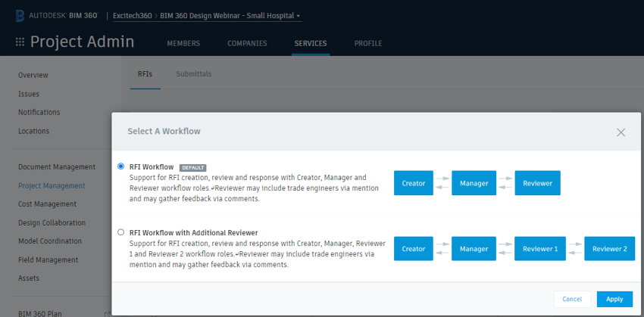Open BIM 360 Plan link
Screen dimensions: 644x317
40,314
